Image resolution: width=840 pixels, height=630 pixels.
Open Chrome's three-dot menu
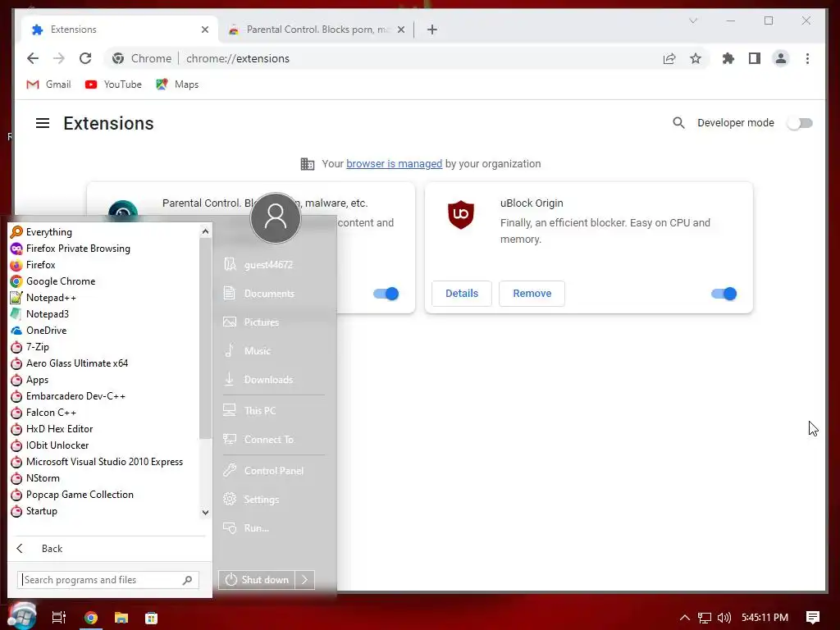(x=807, y=58)
